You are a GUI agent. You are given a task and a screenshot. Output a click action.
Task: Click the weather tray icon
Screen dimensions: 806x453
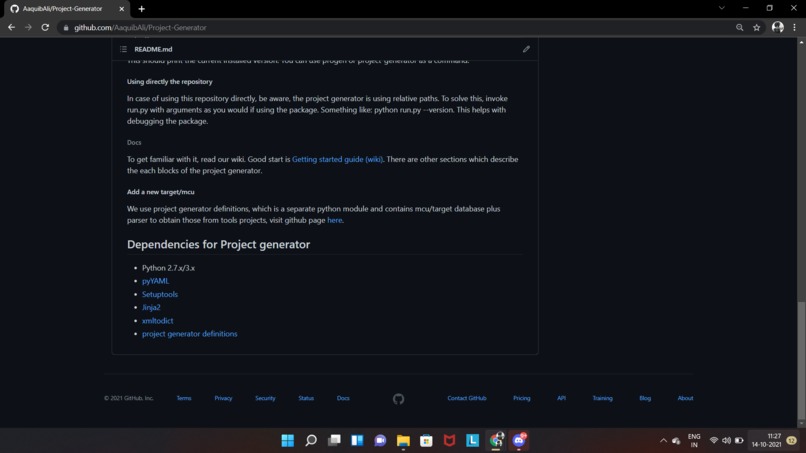coord(676,441)
